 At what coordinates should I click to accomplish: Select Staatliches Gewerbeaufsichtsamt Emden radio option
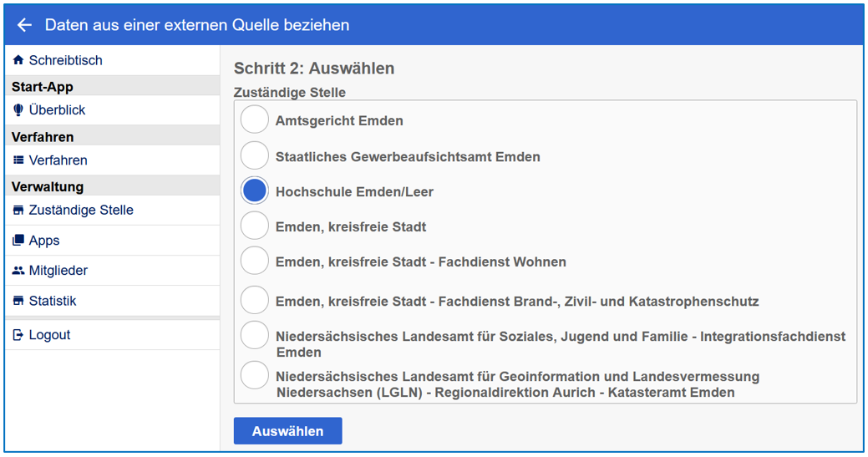255,156
